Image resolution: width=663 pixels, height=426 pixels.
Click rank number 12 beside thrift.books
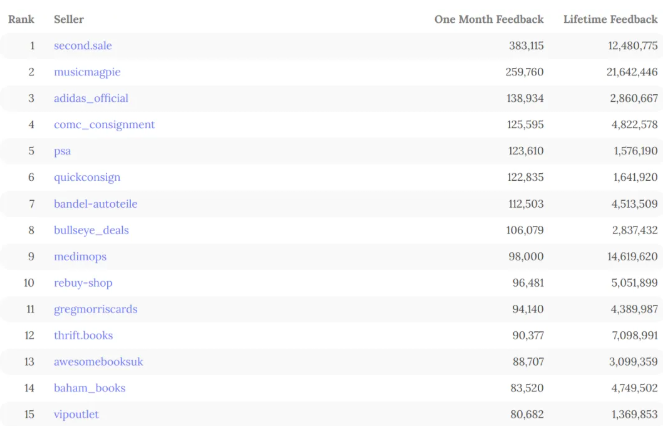click(x=29, y=335)
